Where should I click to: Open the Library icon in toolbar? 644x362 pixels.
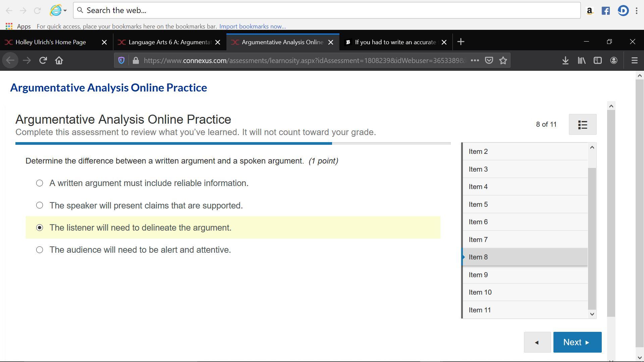coord(581,61)
